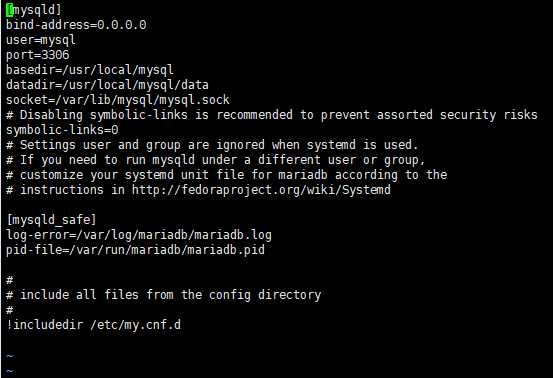Click the comment about Disabling symbolic-links
The image size is (553, 378).
click(272, 115)
